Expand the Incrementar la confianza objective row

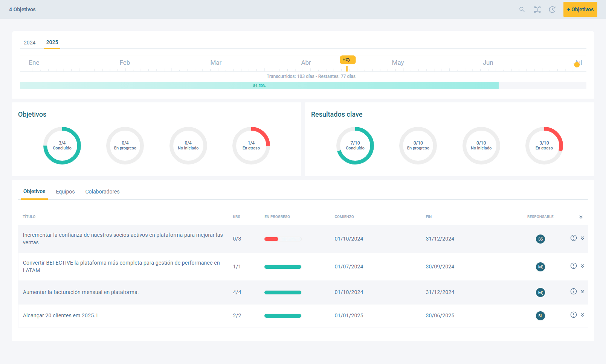(582, 238)
